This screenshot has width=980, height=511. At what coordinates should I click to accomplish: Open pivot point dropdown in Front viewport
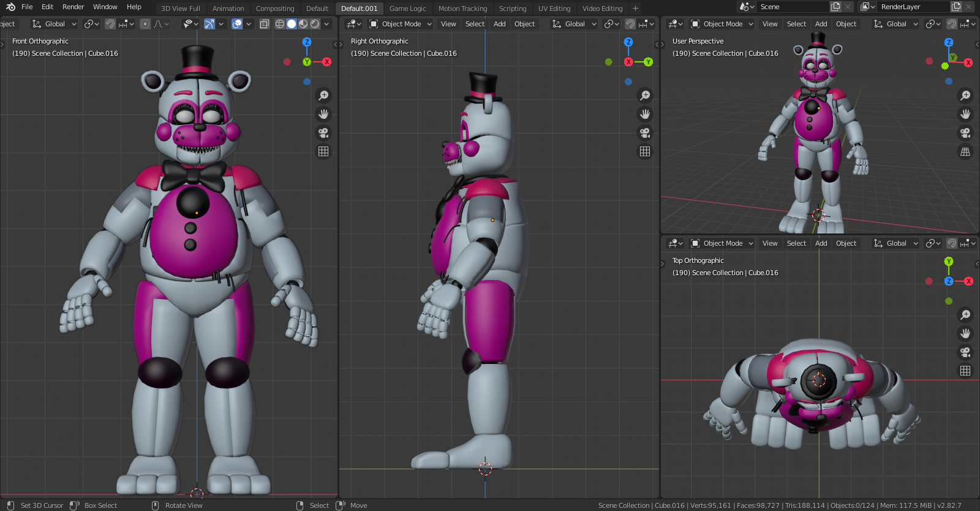click(x=91, y=24)
